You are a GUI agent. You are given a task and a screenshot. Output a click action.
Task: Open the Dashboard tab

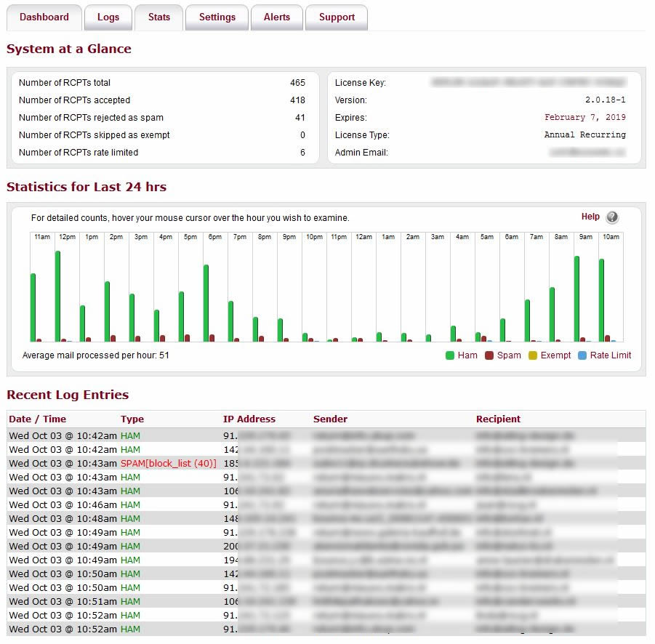click(44, 17)
